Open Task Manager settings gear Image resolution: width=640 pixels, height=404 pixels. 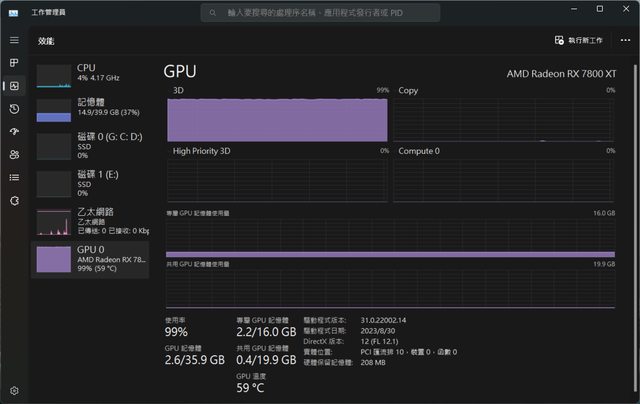14,390
